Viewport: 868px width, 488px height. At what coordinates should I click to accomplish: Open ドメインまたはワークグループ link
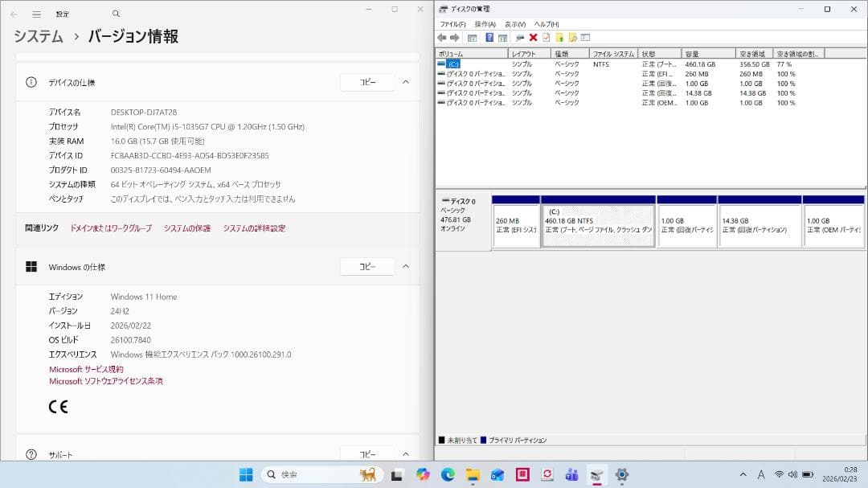pyautogui.click(x=111, y=228)
